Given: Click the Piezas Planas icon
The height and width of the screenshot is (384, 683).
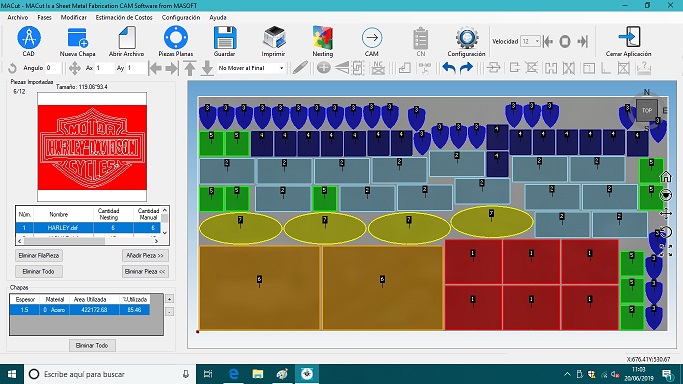Looking at the screenshot, I should (176, 37).
